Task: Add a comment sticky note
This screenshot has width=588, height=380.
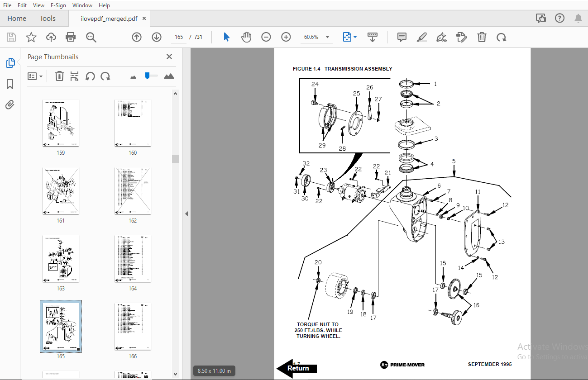Action: click(402, 37)
